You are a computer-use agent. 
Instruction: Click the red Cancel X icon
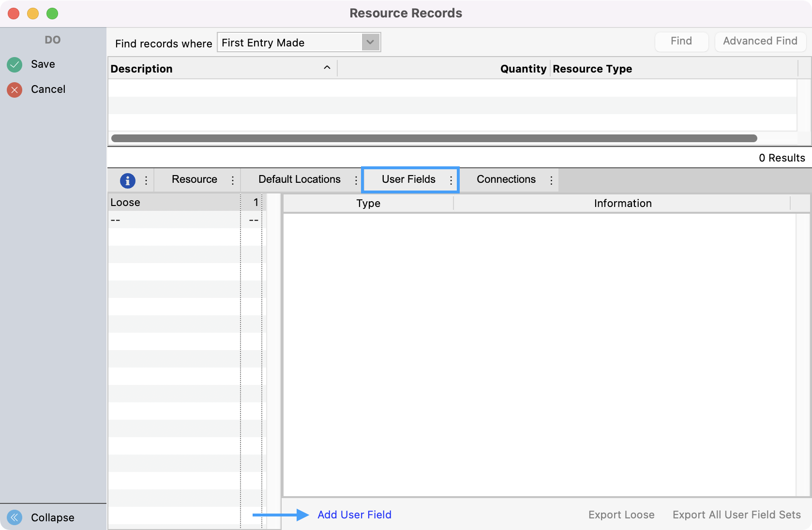coord(15,89)
